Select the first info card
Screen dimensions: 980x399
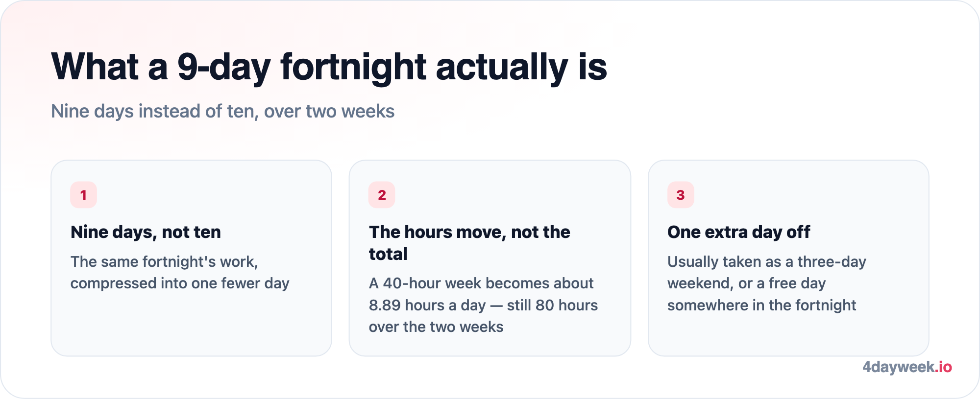[x=191, y=258]
